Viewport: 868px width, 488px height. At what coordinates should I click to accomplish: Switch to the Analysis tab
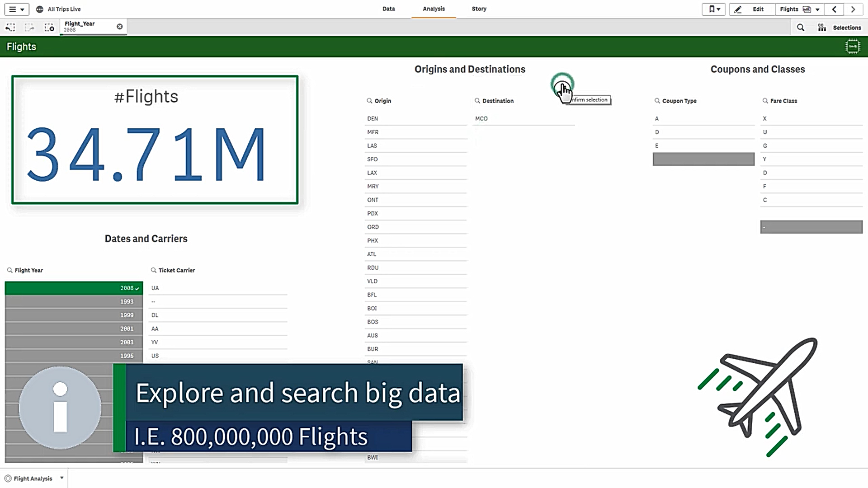tap(434, 9)
